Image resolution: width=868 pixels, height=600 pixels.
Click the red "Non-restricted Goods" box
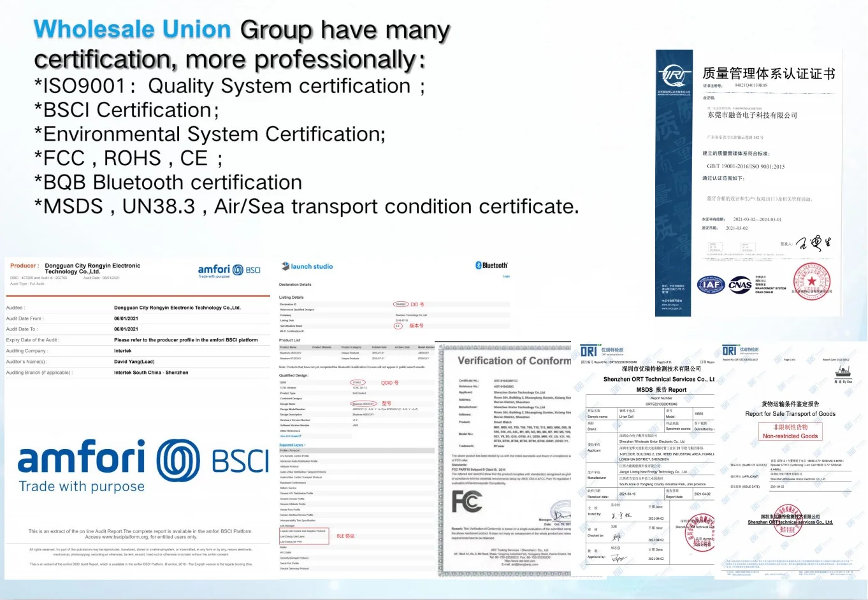pos(790,432)
